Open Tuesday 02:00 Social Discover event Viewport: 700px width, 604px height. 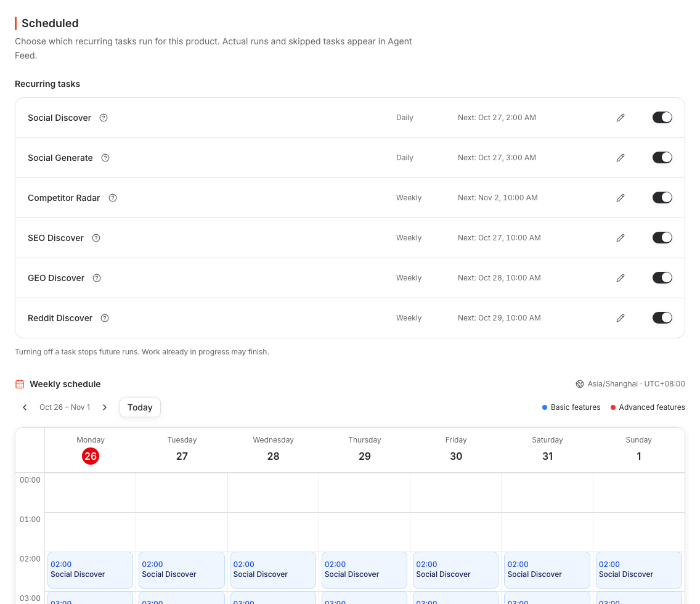click(x=182, y=570)
